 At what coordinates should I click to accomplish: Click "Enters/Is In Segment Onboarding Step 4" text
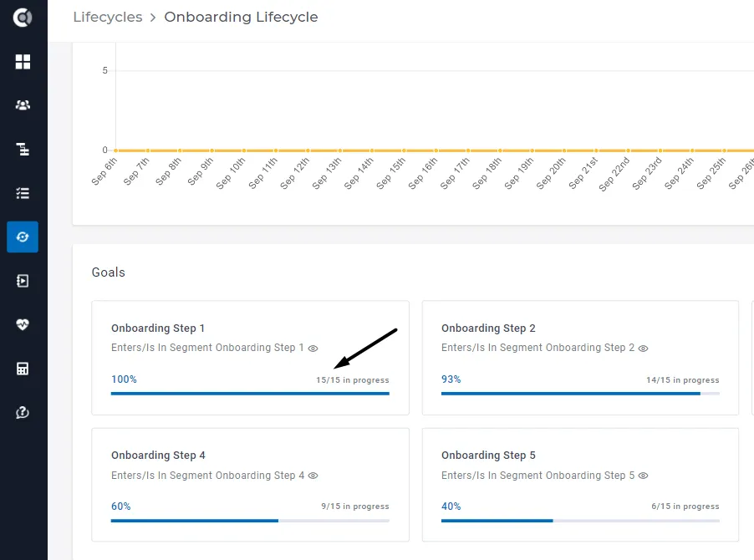pos(208,476)
